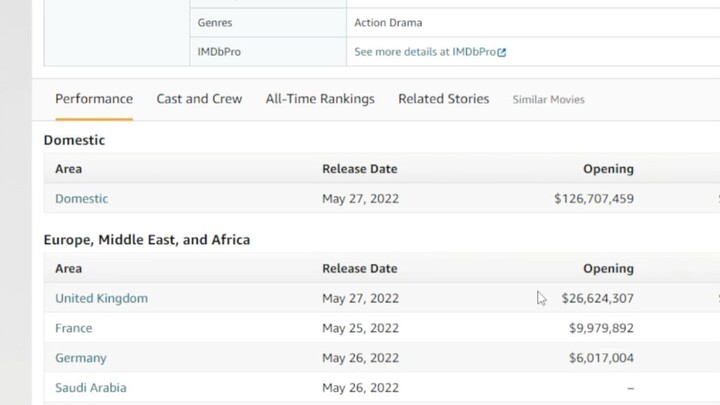Follow the See more details at IMDbPro link
The image size is (720, 405).
coord(425,52)
